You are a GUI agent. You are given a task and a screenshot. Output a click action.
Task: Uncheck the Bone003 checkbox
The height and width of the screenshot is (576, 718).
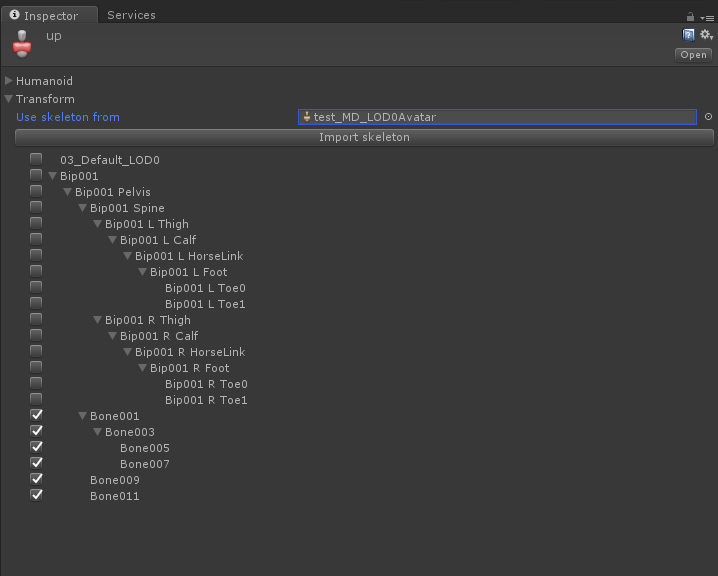36,431
